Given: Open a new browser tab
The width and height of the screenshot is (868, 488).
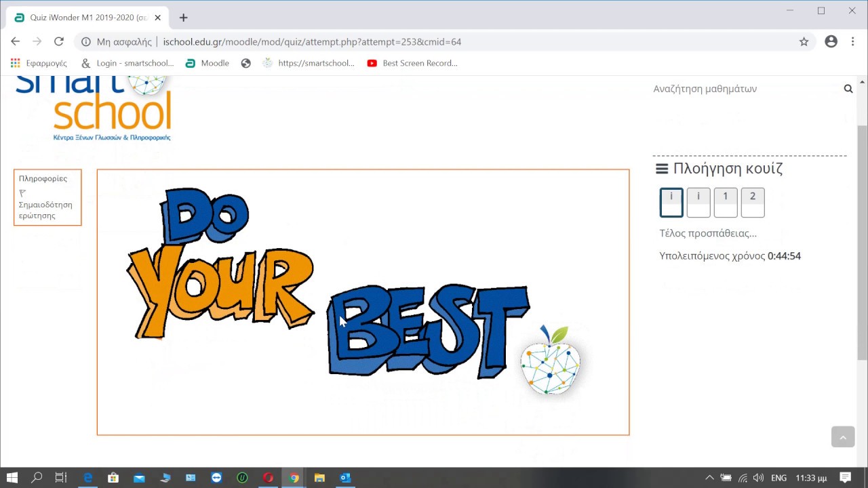Looking at the screenshot, I should click(x=183, y=18).
